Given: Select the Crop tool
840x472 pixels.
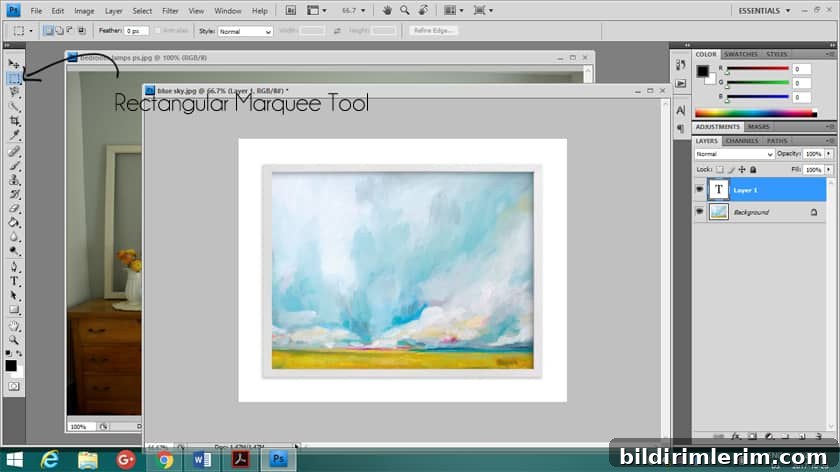Looking at the screenshot, I should [13, 121].
